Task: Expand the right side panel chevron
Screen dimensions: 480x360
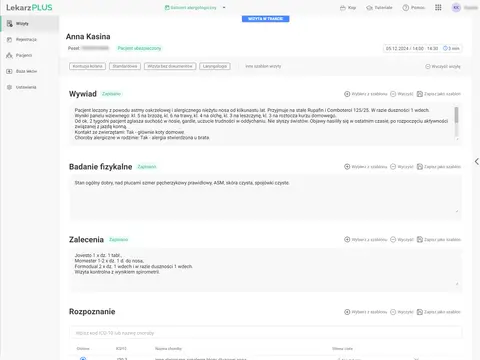Action: coord(477,162)
